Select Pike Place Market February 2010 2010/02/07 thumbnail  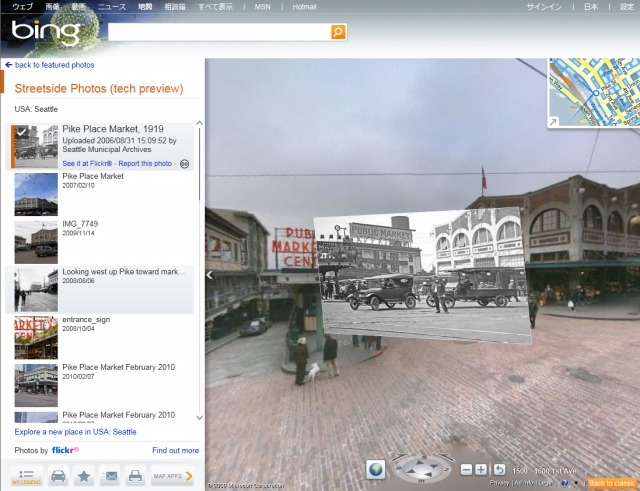(36, 385)
